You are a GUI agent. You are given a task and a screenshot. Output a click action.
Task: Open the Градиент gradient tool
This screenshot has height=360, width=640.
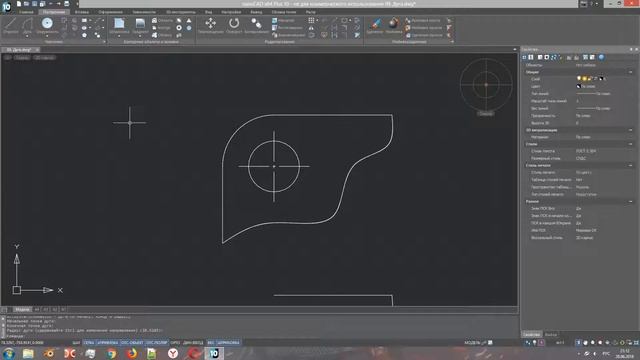point(140,25)
